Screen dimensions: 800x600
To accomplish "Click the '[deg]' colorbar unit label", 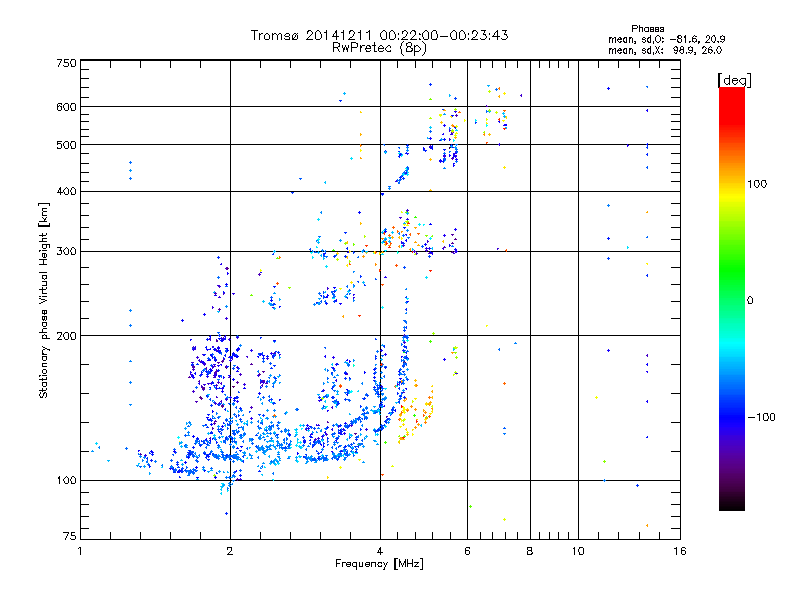I will pyautogui.click(x=734, y=80).
